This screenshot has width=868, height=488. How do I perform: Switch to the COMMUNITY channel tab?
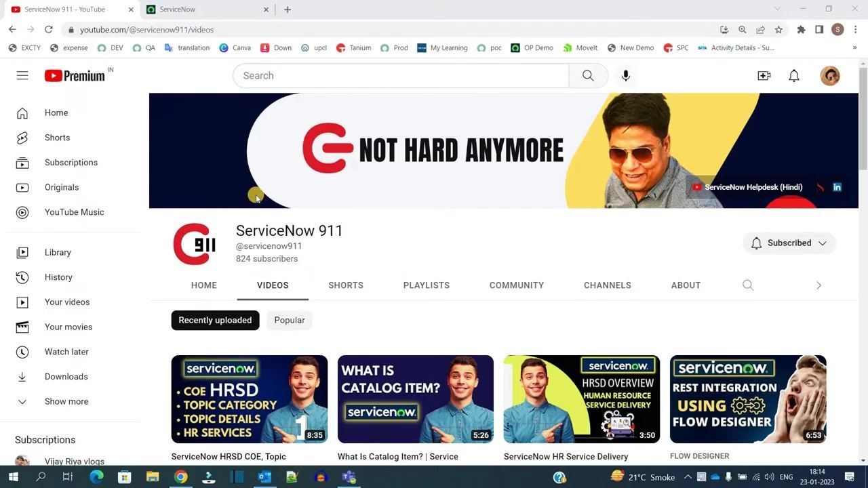point(517,285)
